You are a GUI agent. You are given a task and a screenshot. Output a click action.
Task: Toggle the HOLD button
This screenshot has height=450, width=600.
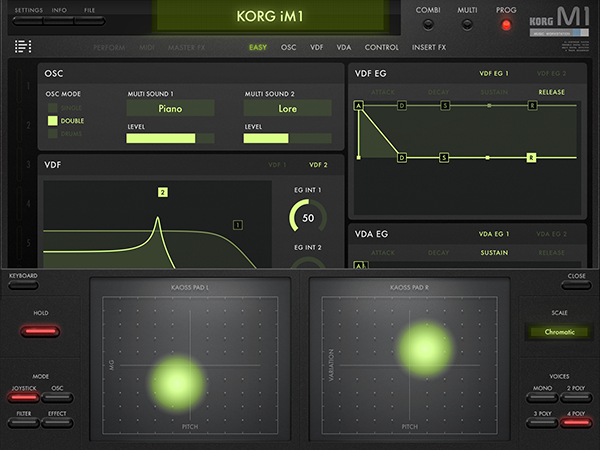click(41, 331)
